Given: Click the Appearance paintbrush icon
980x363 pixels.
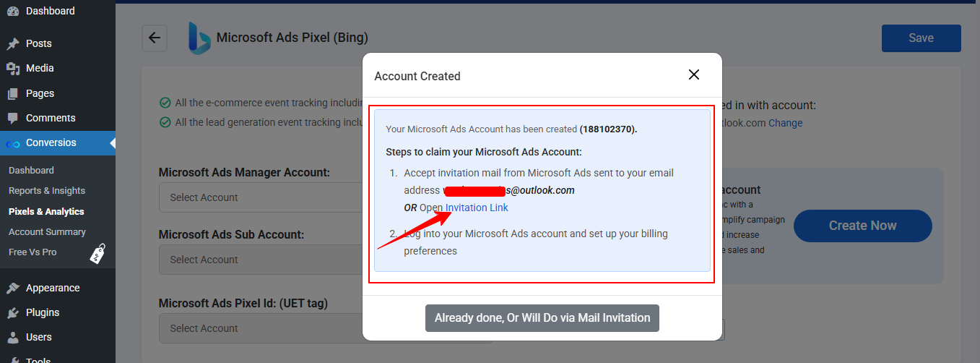Looking at the screenshot, I should coord(12,288).
